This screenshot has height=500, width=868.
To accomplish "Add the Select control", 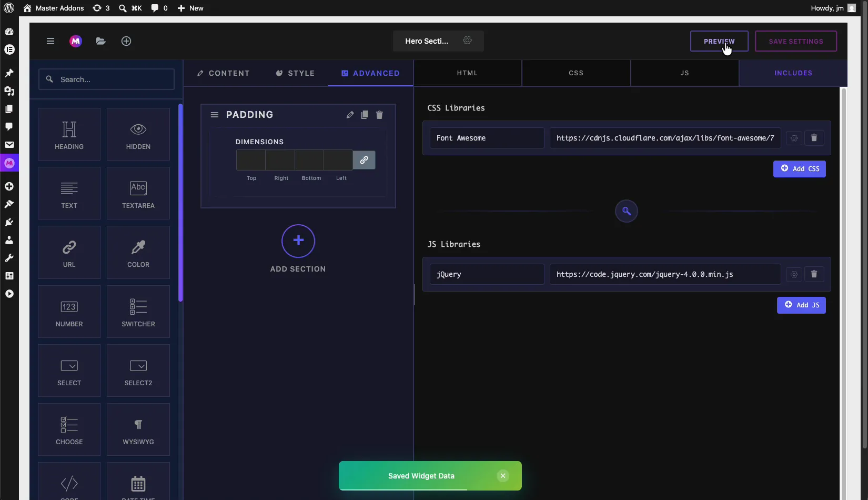I will pos(69,371).
